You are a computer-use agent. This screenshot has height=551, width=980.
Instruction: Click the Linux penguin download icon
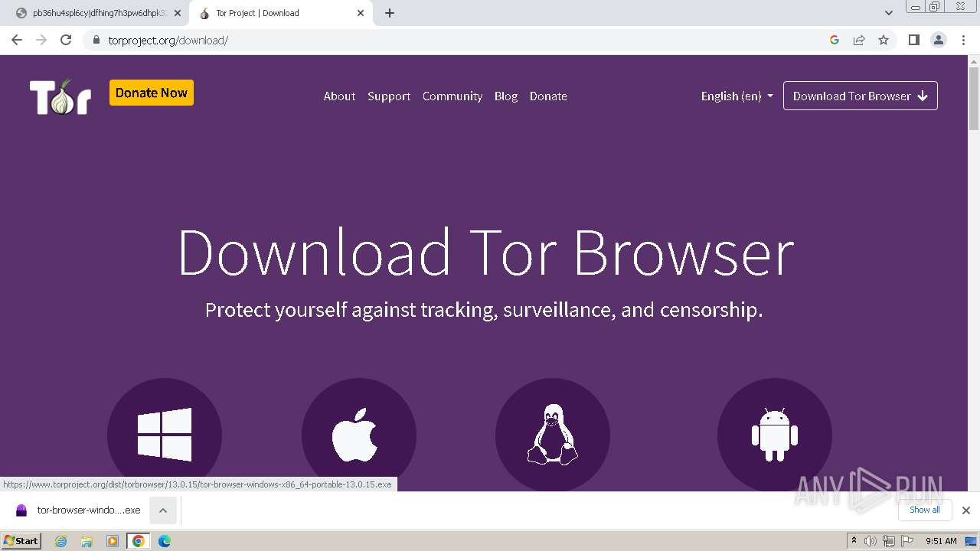(x=553, y=435)
